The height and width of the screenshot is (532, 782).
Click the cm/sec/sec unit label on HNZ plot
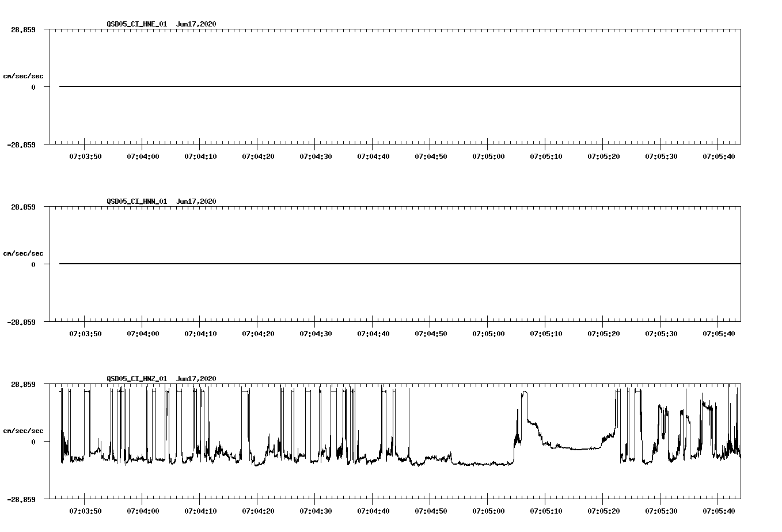tap(24, 431)
